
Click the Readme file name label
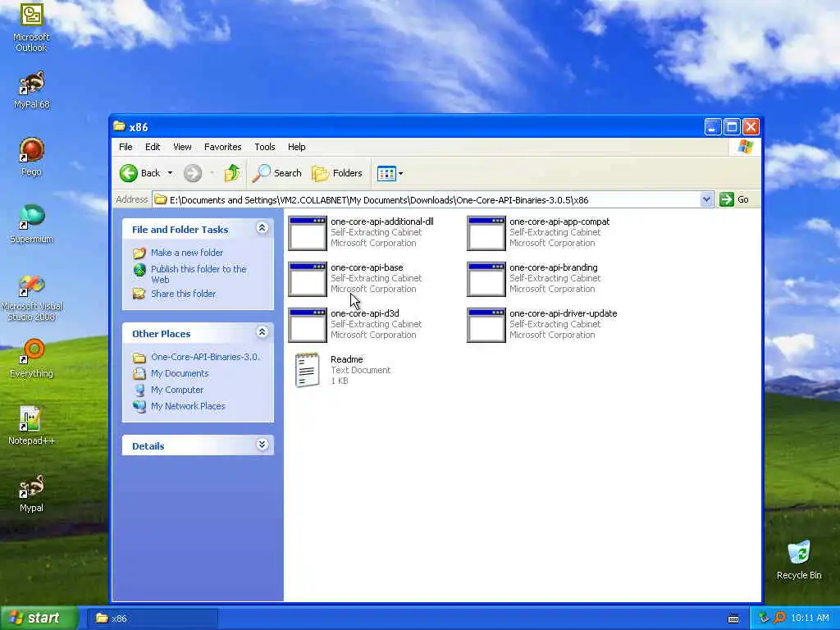pos(347,359)
